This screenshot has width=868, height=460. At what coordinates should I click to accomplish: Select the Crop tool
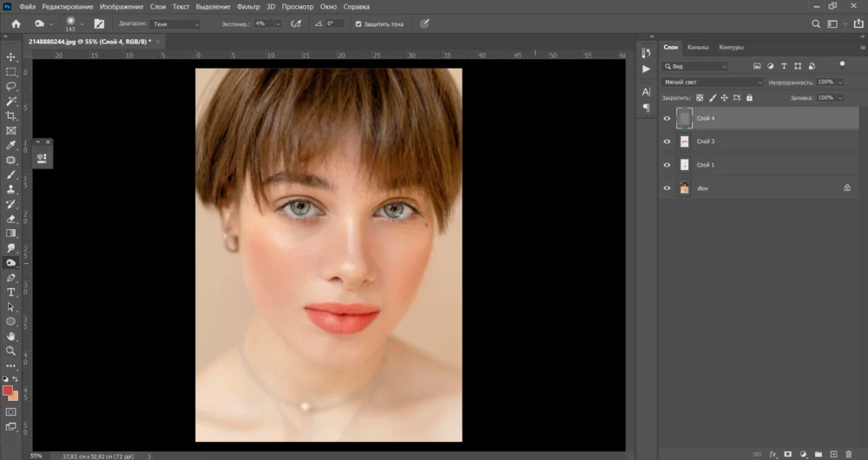(11, 115)
